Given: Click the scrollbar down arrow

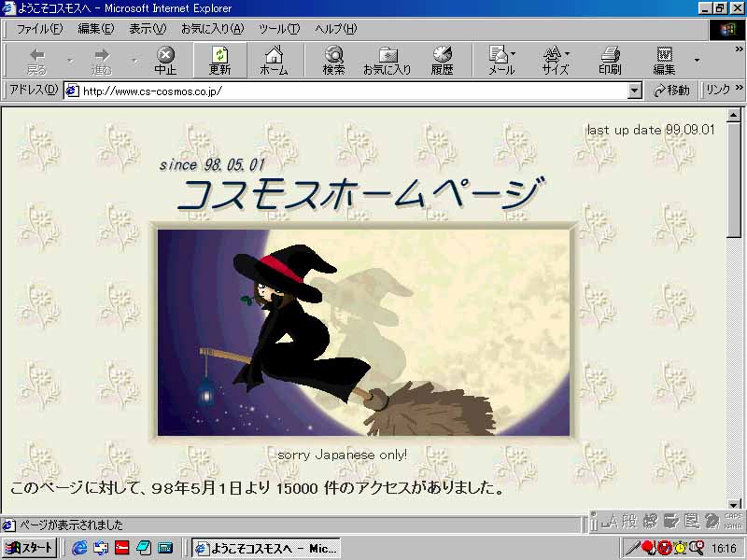Looking at the screenshot, I should pos(734,505).
